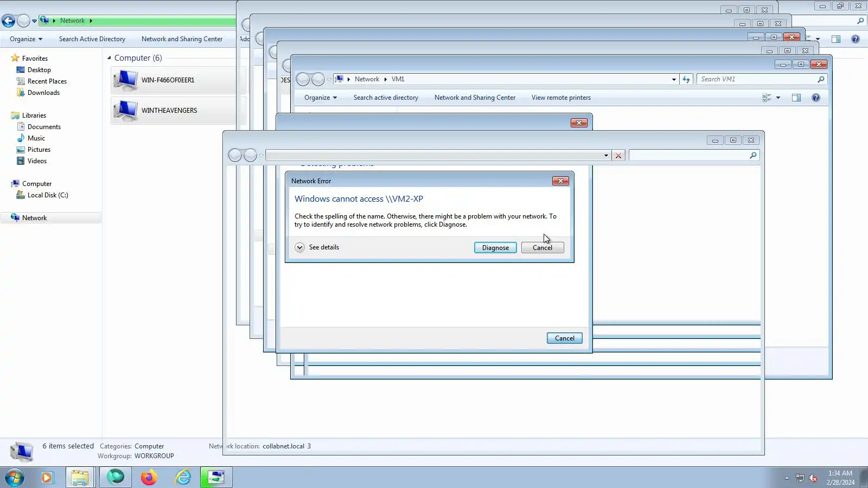Cancel the Network Error dialog

[x=542, y=248]
